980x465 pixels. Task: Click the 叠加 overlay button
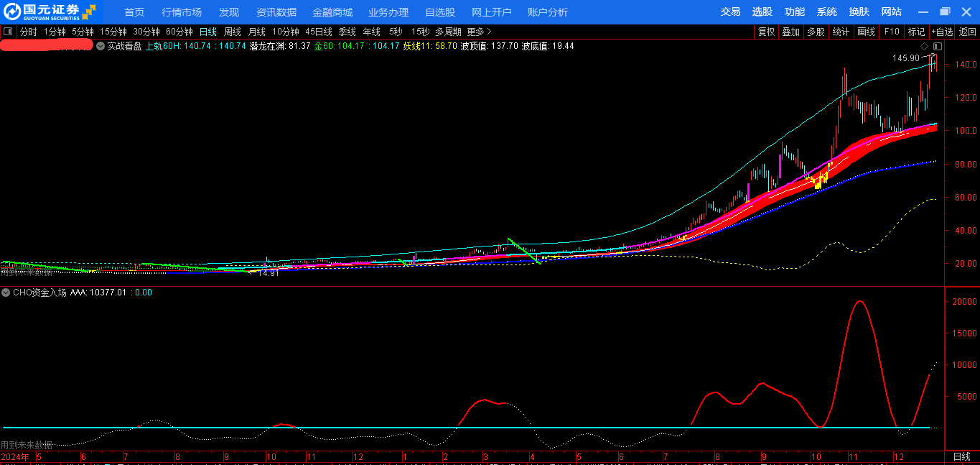click(791, 32)
